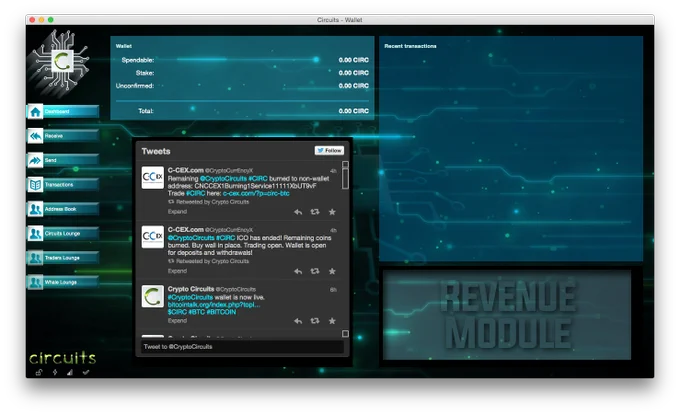This screenshot has width=680, height=415.
Task: Click the Unconfirmed balance 0.00 CIRC
Action: pyautogui.click(x=353, y=86)
